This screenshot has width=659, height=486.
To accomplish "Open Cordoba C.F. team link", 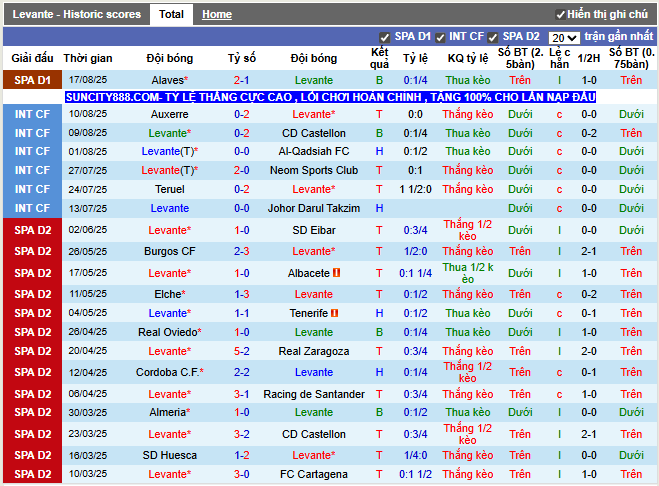I will coord(167,372).
